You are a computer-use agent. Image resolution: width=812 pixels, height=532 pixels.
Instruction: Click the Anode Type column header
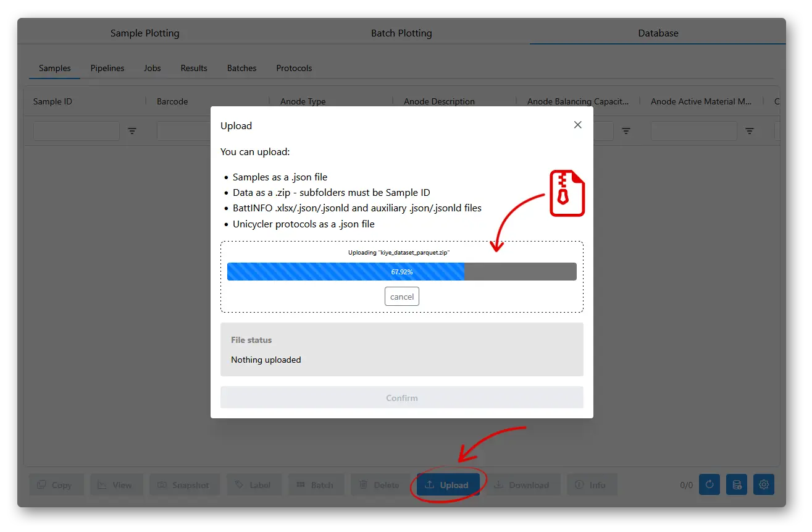click(x=303, y=101)
